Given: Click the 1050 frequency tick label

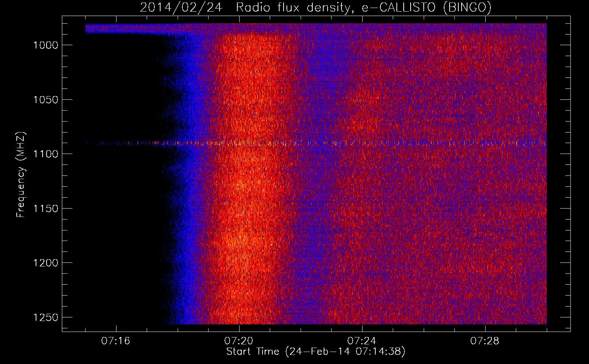Looking at the screenshot, I should click(x=46, y=100).
